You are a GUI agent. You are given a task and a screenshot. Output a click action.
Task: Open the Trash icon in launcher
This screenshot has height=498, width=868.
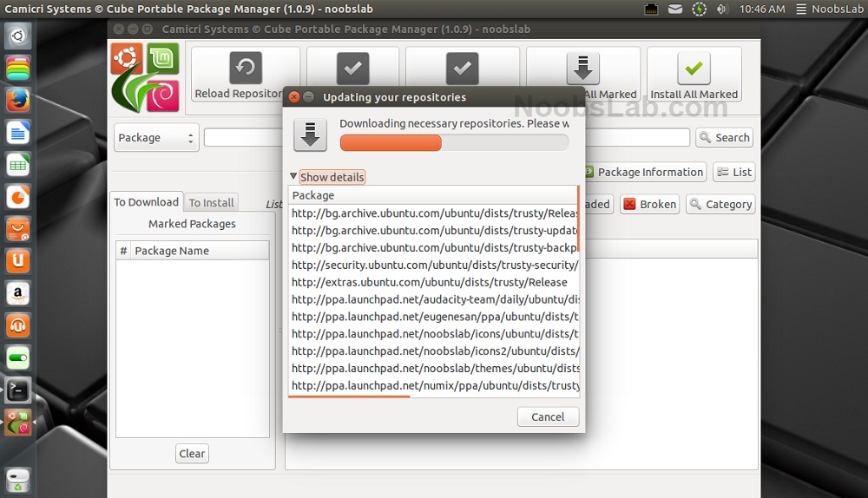tap(17, 480)
